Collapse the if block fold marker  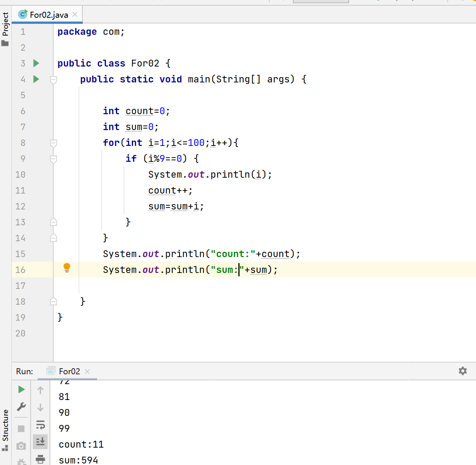[54, 159]
